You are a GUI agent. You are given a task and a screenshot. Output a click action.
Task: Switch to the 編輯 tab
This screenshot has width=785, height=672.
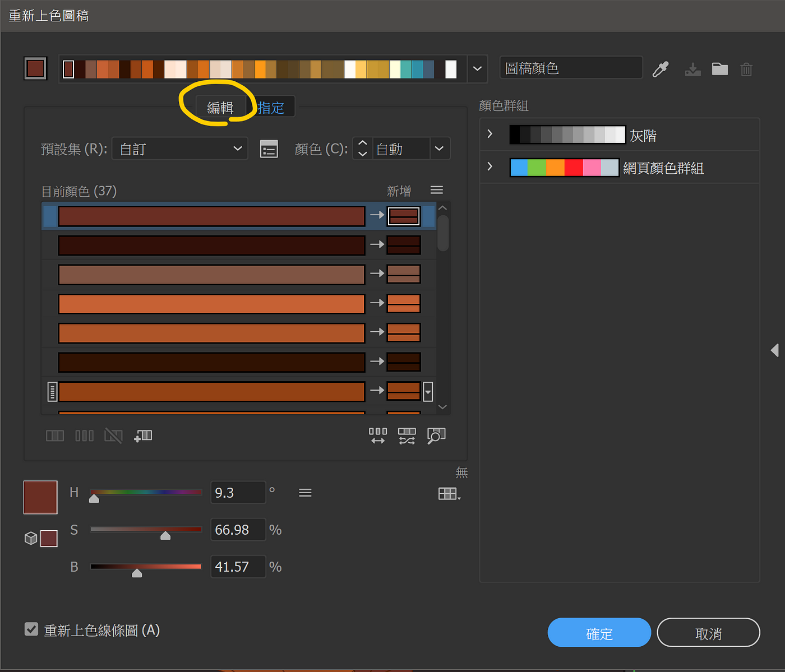pos(220,107)
